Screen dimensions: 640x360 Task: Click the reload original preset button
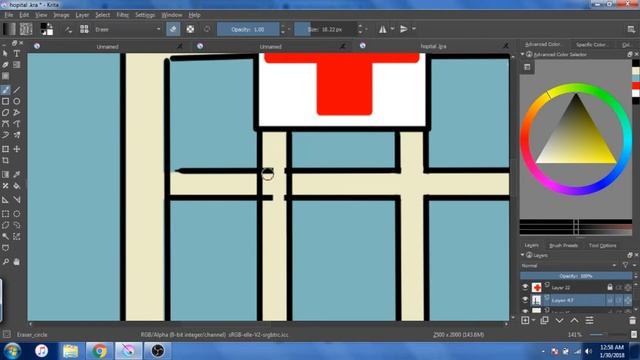(x=207, y=29)
